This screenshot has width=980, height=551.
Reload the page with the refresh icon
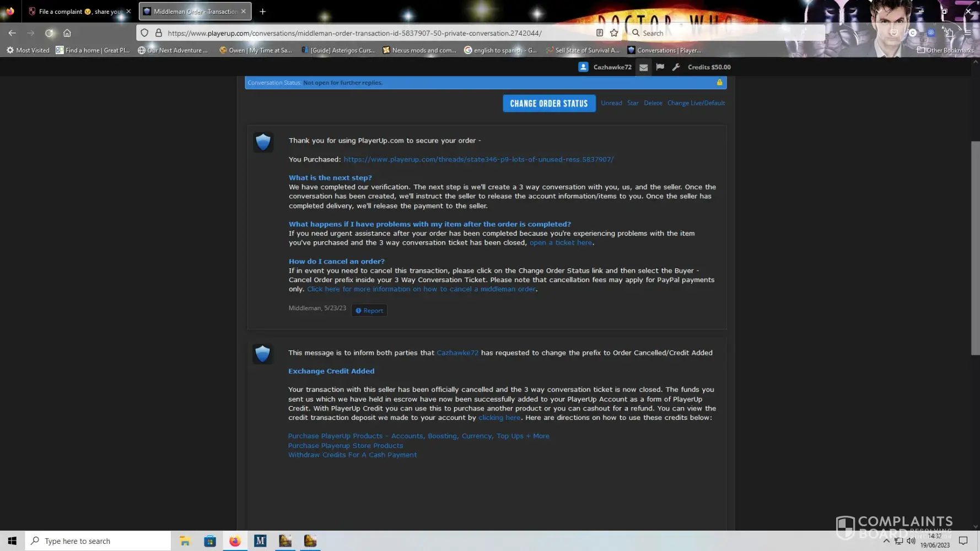pyautogui.click(x=49, y=33)
